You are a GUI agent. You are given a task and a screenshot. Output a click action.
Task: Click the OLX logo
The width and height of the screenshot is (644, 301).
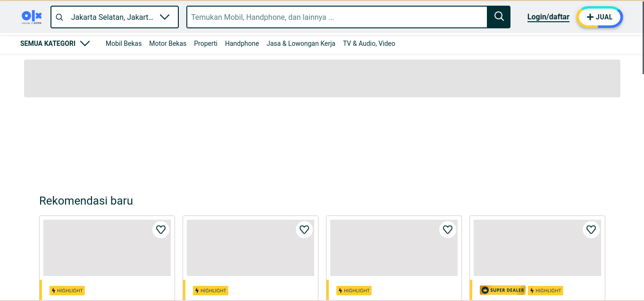(32, 17)
